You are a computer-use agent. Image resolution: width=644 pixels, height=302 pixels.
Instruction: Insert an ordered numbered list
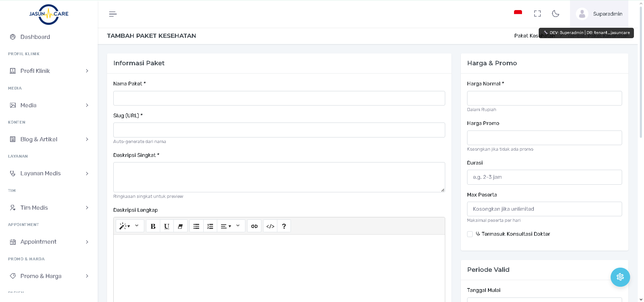pyautogui.click(x=210, y=226)
